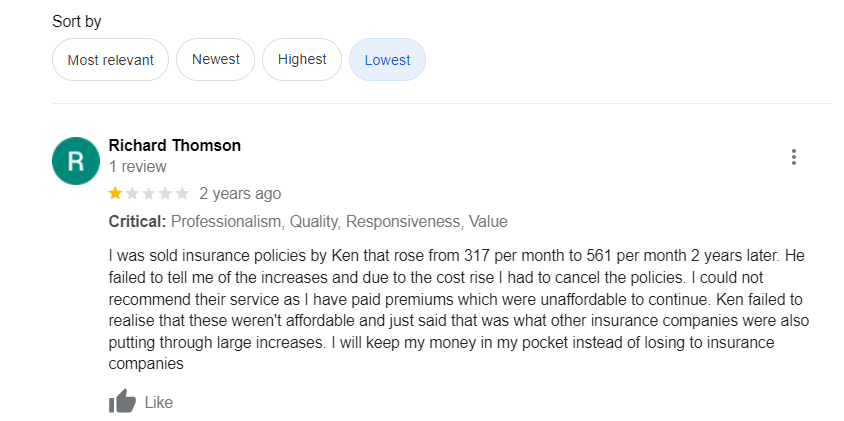Click the fifth gray rating star
The height and width of the screenshot is (421, 844).
[182, 193]
